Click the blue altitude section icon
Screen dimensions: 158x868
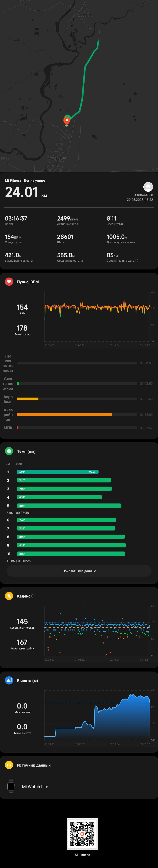tap(9, 681)
